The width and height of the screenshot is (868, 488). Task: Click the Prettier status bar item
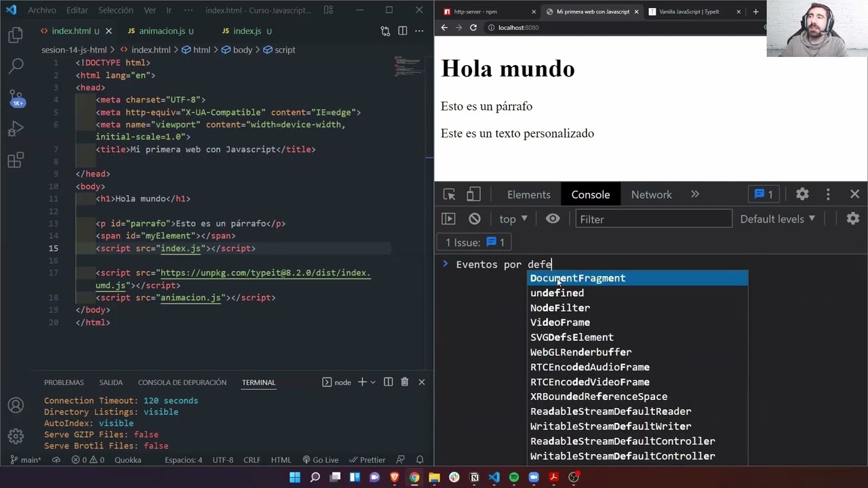[x=367, y=460]
